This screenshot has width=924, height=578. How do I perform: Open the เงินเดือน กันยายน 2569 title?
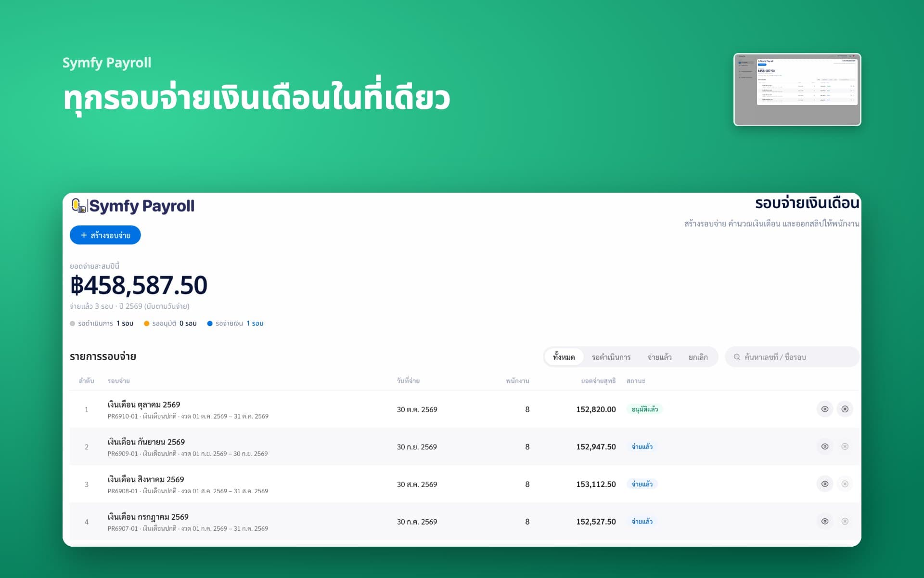click(x=146, y=442)
